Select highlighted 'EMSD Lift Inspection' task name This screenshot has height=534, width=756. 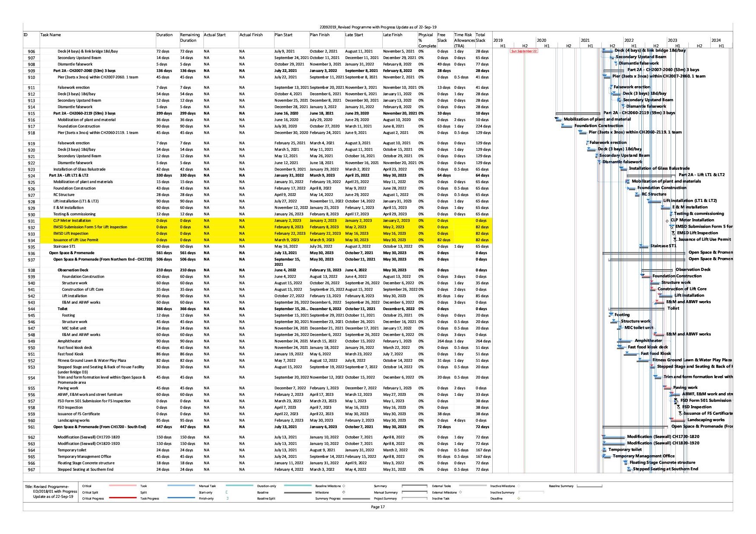click(x=71, y=234)
